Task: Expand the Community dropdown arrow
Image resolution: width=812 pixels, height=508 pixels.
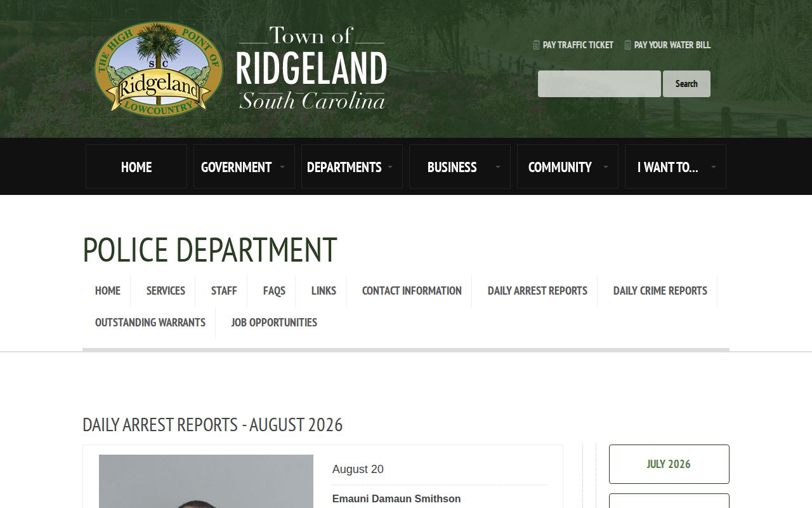Action: (606, 167)
